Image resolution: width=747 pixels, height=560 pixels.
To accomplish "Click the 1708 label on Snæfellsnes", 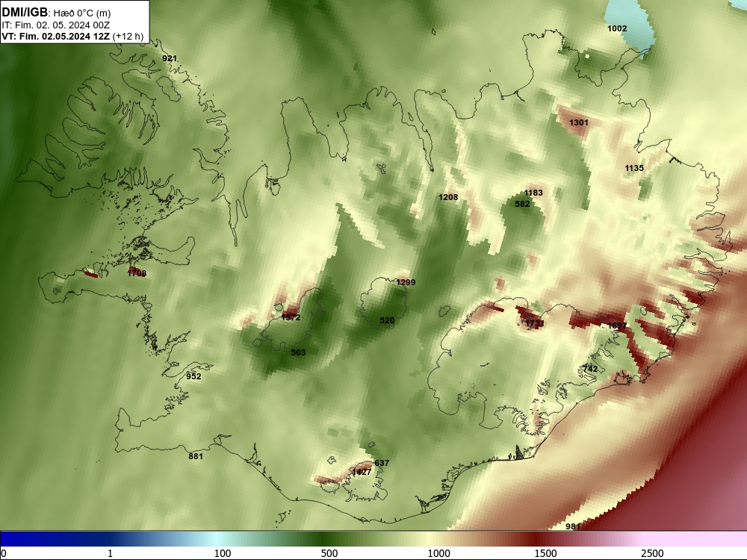I will tap(137, 273).
